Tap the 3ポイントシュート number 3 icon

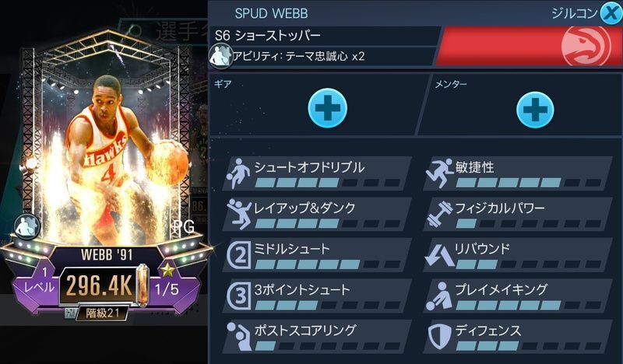(x=239, y=296)
